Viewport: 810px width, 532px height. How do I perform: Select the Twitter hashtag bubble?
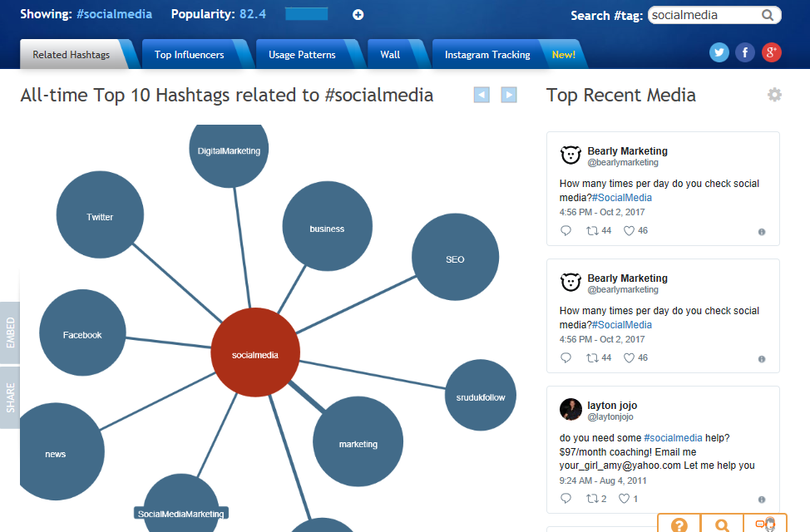(x=100, y=214)
